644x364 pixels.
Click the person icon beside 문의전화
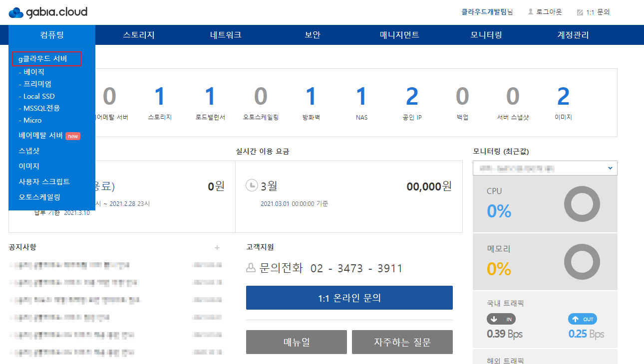251,268
